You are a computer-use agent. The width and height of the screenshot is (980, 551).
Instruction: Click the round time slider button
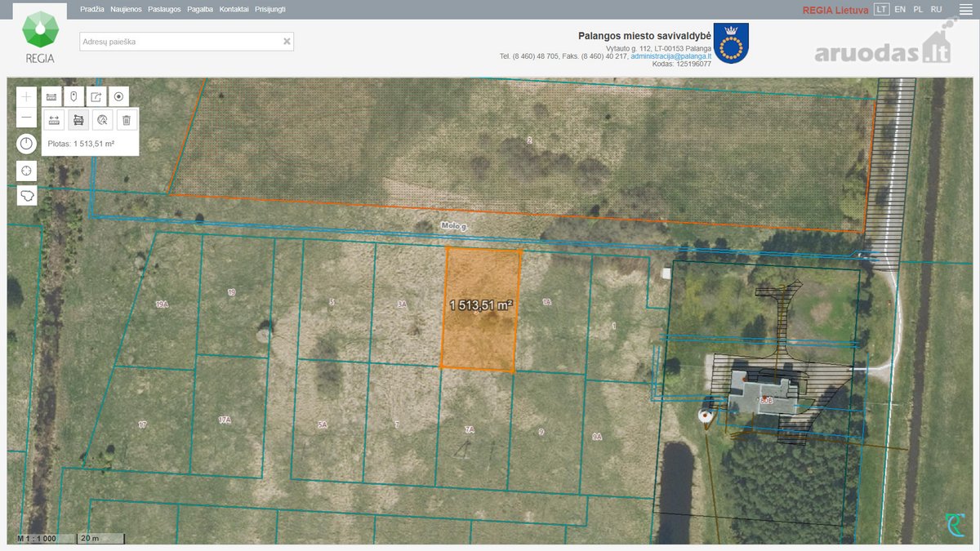(x=27, y=144)
